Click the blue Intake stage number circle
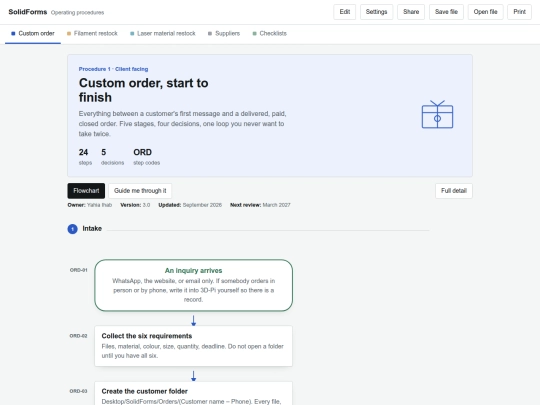The width and height of the screenshot is (540, 405). [72, 229]
